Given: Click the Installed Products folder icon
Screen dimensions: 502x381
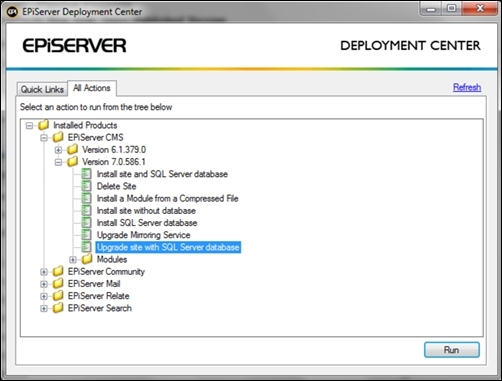Looking at the screenshot, I should 44,125.
